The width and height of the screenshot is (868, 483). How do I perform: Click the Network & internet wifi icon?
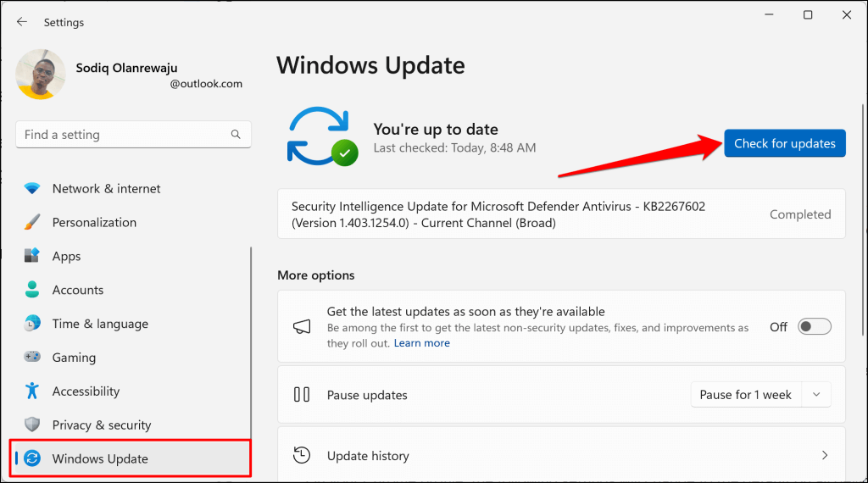(x=32, y=188)
